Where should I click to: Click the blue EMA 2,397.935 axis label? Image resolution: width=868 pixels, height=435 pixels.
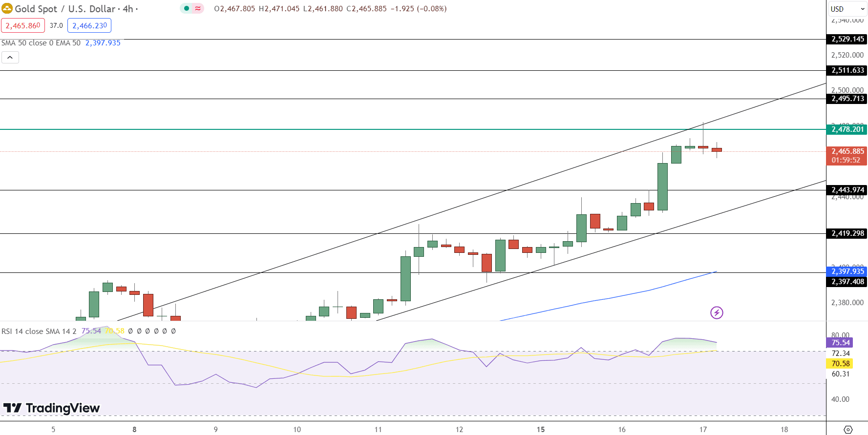click(x=847, y=271)
